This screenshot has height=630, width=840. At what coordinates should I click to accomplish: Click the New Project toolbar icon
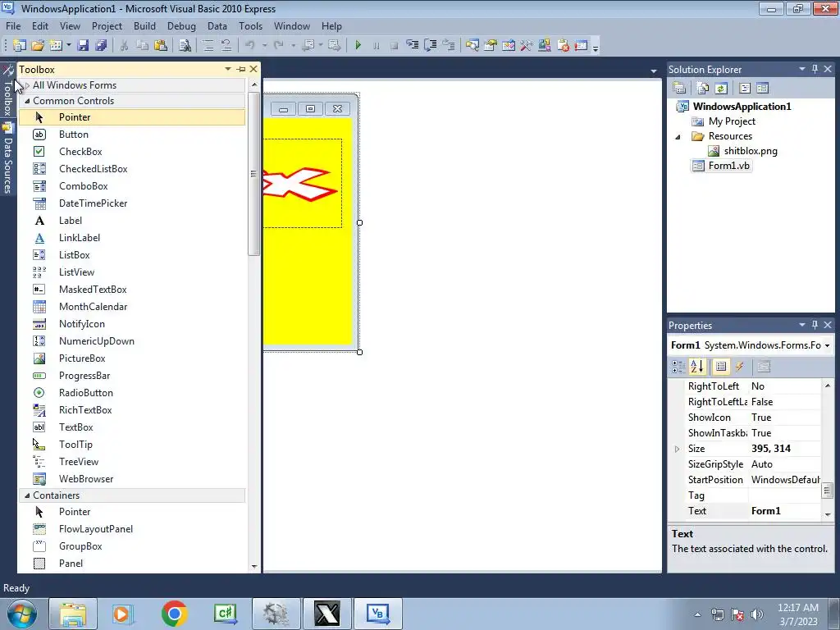(x=20, y=46)
